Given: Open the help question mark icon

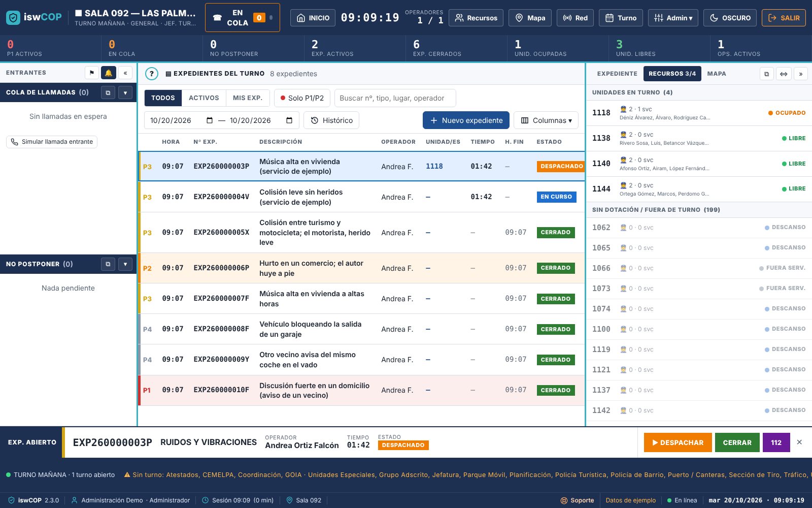Looking at the screenshot, I should pyautogui.click(x=151, y=74).
